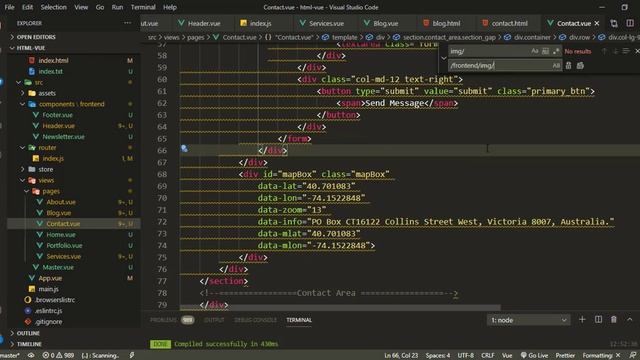Toggle Find in Selection option
Viewport: 640px width, 360px height.
tap(626, 51)
